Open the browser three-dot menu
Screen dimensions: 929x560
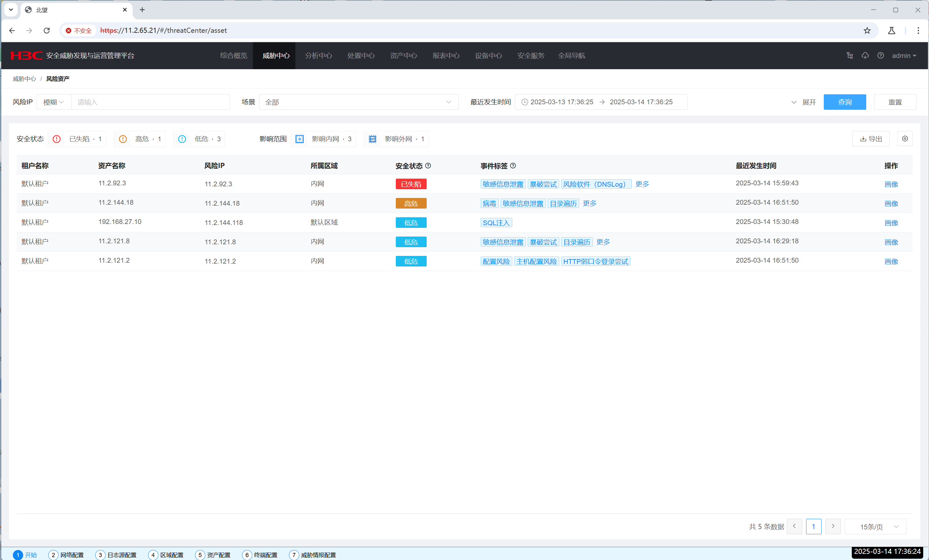click(918, 31)
